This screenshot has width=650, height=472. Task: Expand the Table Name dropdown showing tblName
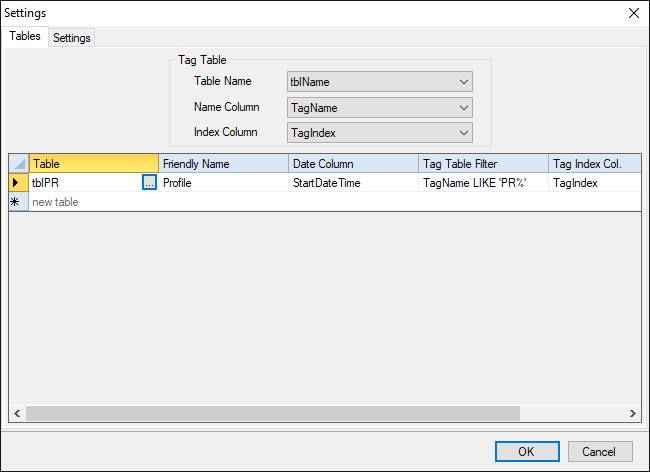pos(380,82)
